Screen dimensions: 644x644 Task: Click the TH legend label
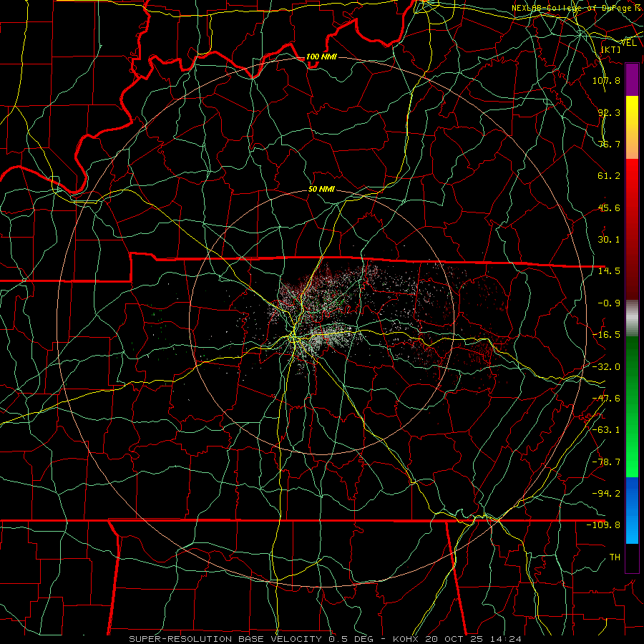(x=615, y=557)
